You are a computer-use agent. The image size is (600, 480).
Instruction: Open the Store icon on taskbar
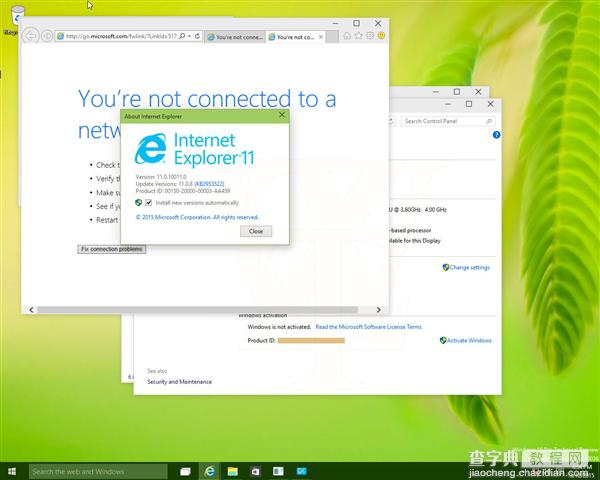pos(255,472)
